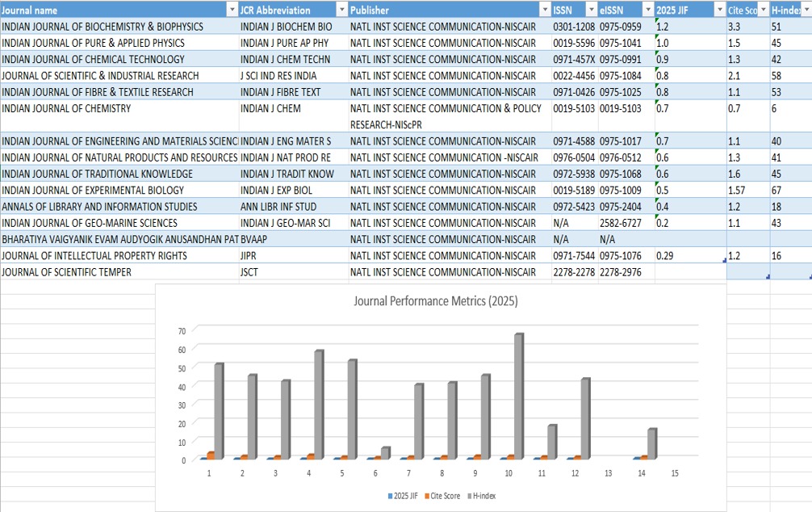The height and width of the screenshot is (512, 812).
Task: Select ISSN cell 0022-4456
Action: click(575, 76)
